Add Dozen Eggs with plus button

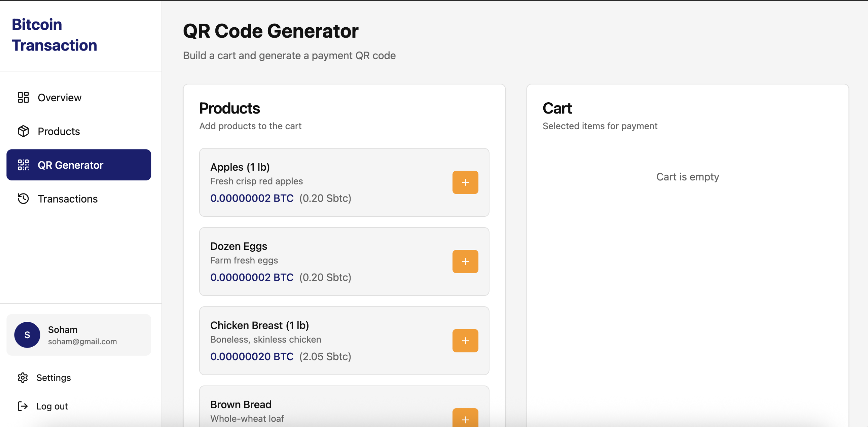coord(465,261)
